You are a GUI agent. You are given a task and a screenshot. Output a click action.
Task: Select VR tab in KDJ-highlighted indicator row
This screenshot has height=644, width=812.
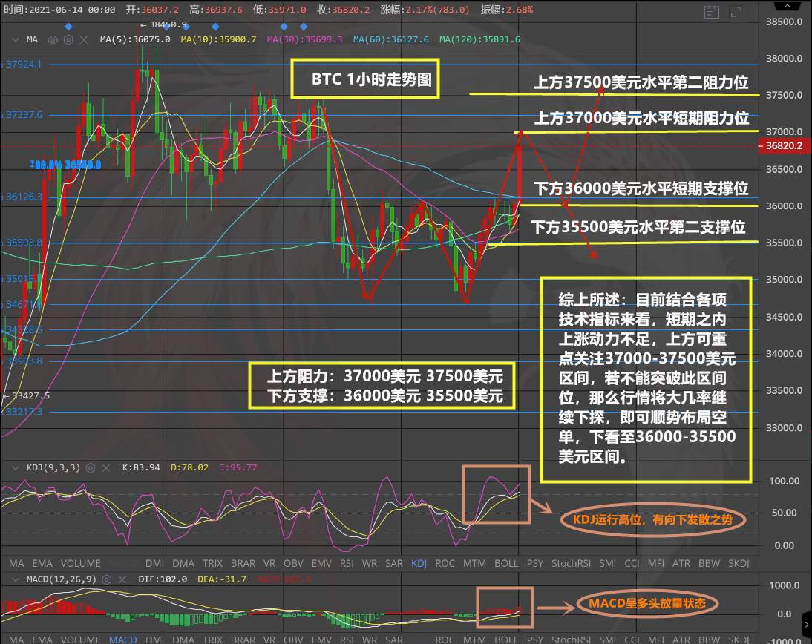click(269, 563)
